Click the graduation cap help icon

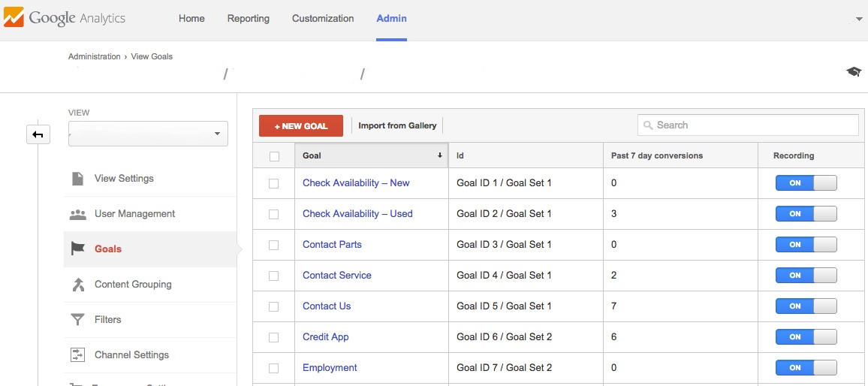tap(853, 71)
